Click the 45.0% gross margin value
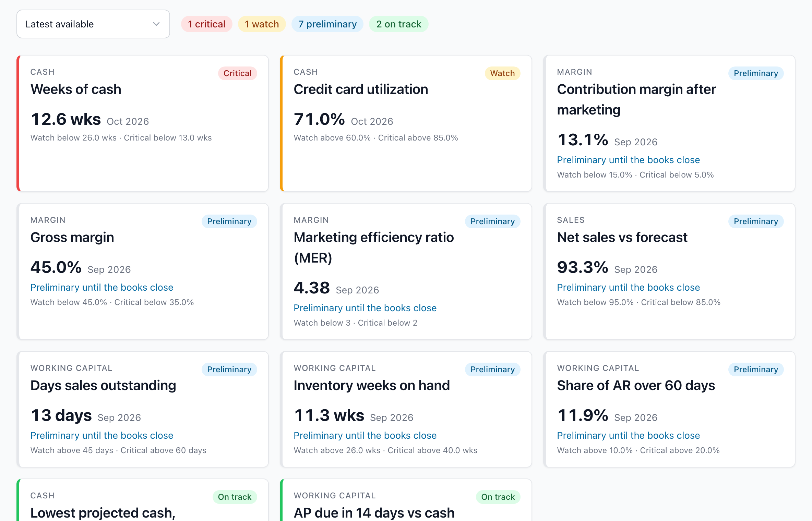The height and width of the screenshot is (521, 812). coord(56,267)
